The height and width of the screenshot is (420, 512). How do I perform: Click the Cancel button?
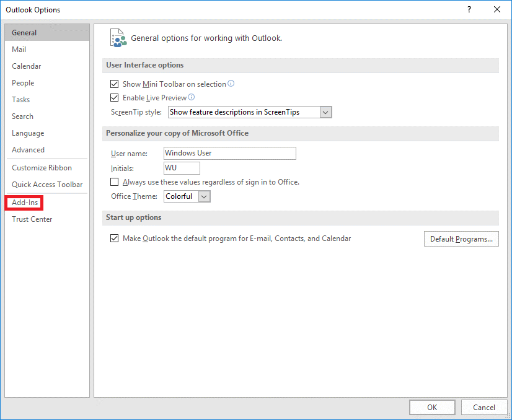pos(483,407)
